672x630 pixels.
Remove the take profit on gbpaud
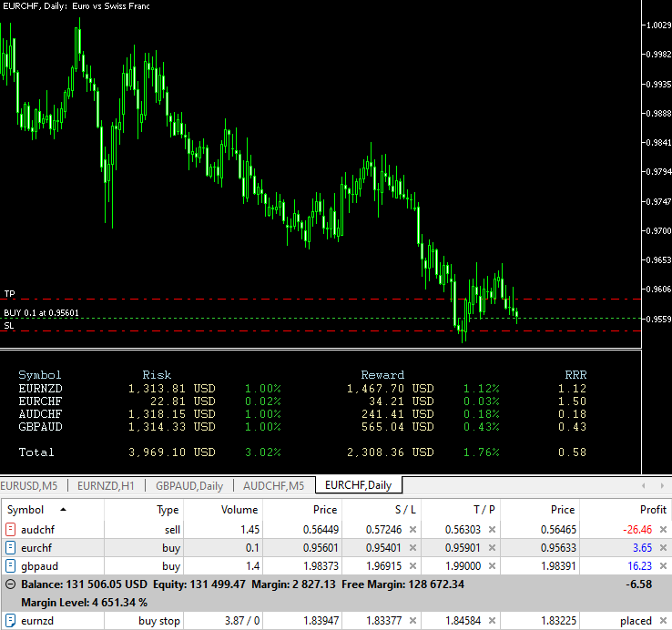point(493,566)
